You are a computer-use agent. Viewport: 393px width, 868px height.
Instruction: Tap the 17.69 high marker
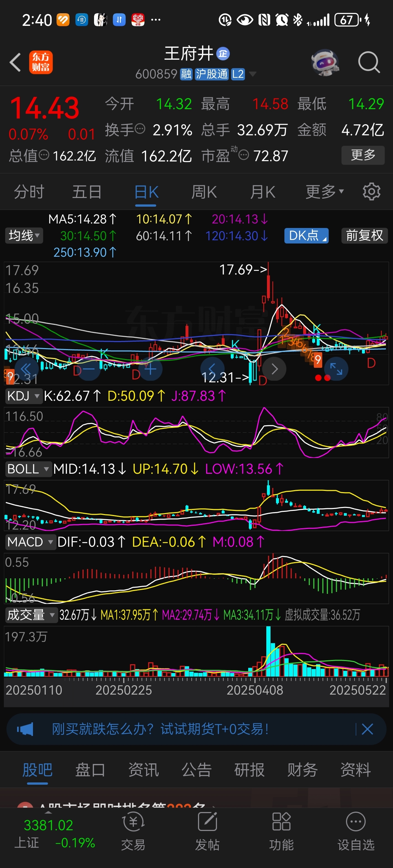pyautogui.click(x=243, y=270)
